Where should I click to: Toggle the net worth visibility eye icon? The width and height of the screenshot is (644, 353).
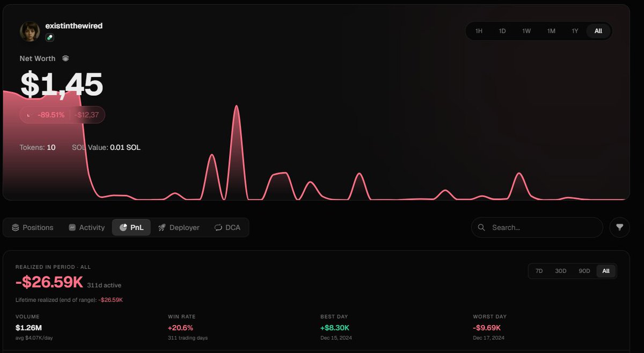coord(65,59)
